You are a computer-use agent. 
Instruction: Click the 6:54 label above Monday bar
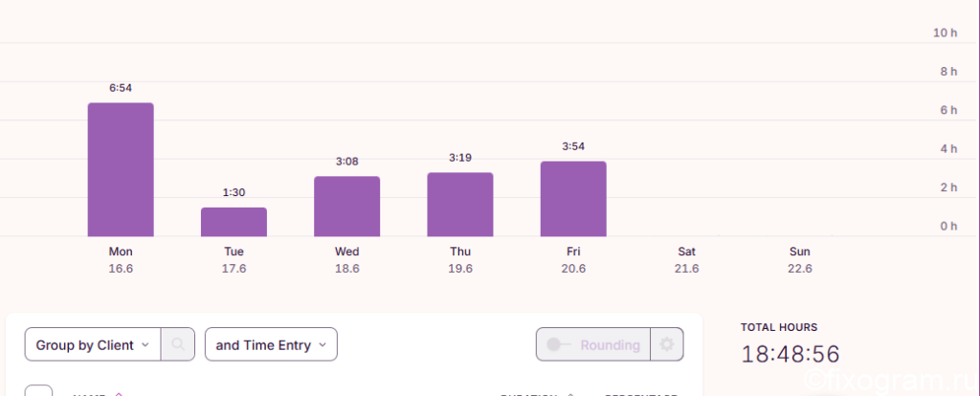coord(121,88)
